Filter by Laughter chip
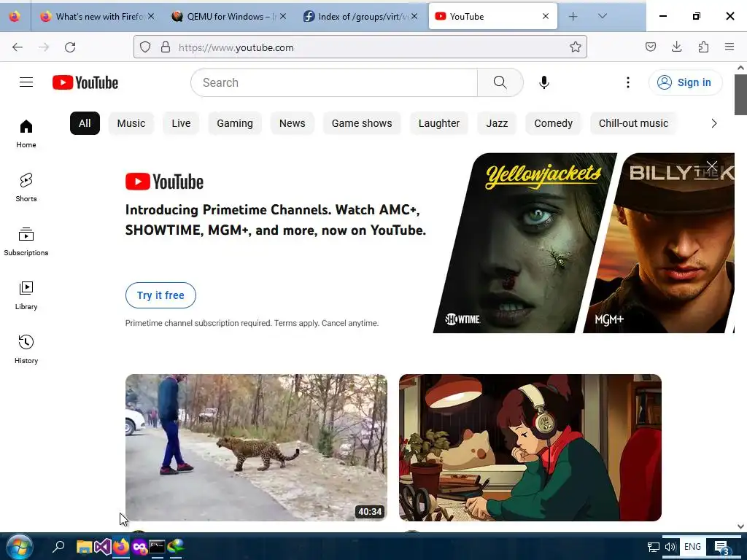Screen dimensions: 747x560 (439, 123)
